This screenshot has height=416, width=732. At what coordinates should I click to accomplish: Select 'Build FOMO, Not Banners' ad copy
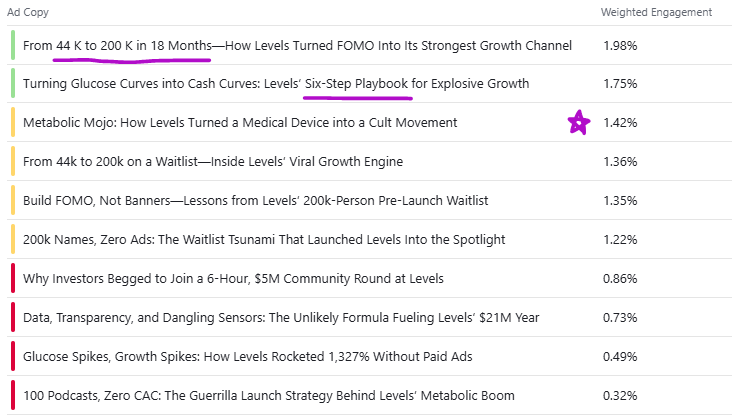tap(255, 200)
